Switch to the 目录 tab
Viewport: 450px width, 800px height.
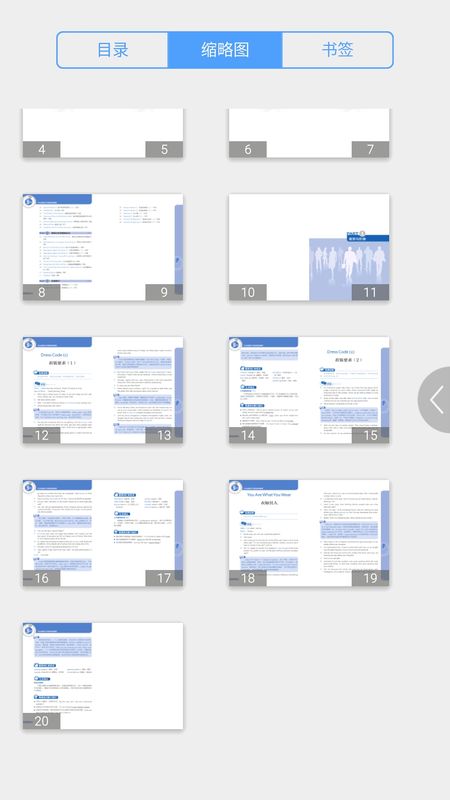(113, 49)
